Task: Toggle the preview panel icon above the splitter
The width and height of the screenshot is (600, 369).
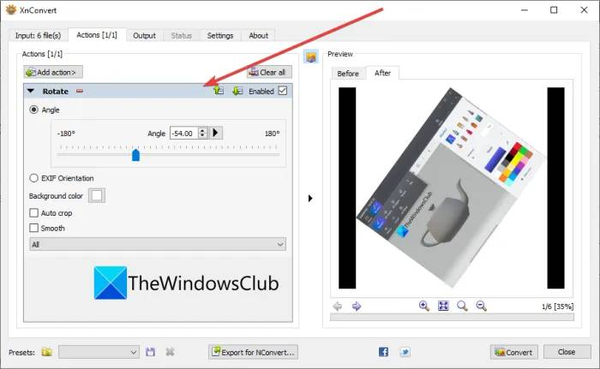Action: [311, 57]
